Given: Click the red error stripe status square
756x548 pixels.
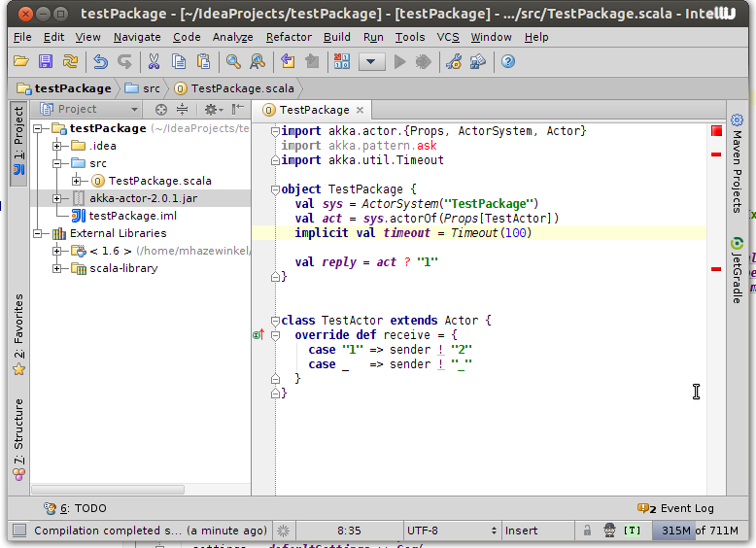Looking at the screenshot, I should pyautogui.click(x=716, y=130).
